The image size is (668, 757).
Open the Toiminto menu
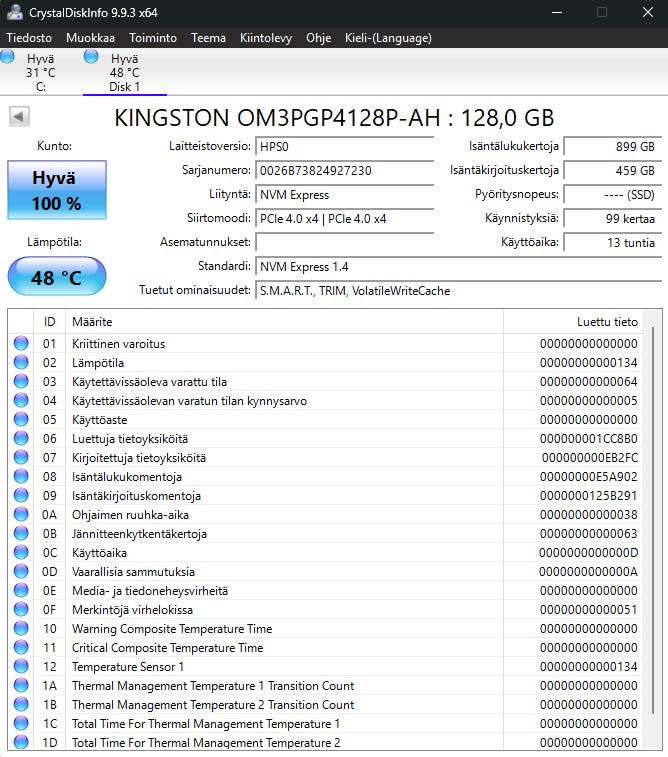coord(153,38)
